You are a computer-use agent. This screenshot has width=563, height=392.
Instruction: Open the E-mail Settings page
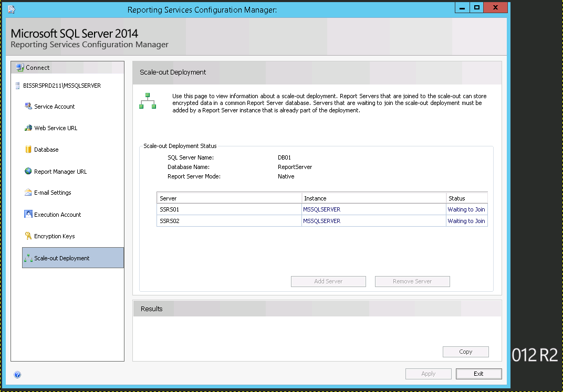(53, 193)
